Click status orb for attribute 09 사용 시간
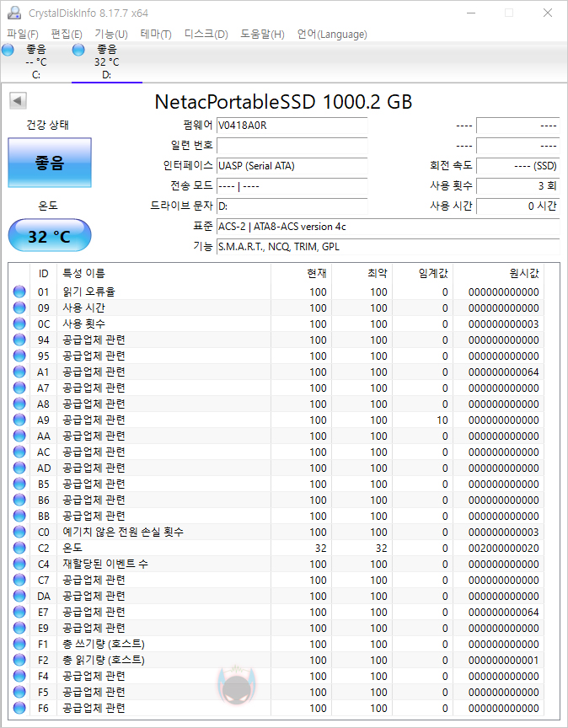Screen dimensions: 568x728 pyautogui.click(x=19, y=308)
